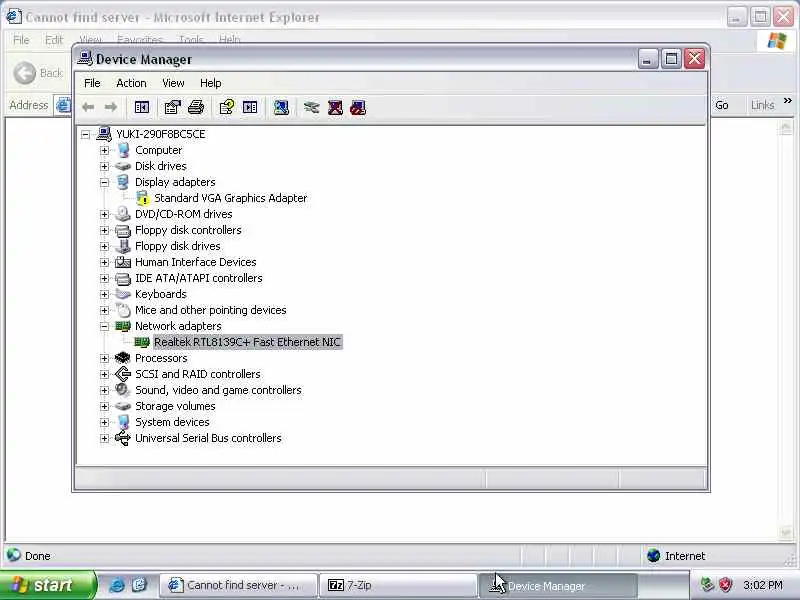Click the Go button in Internet Explorer
Image resolution: width=800 pixels, height=600 pixels.
pyautogui.click(x=721, y=105)
